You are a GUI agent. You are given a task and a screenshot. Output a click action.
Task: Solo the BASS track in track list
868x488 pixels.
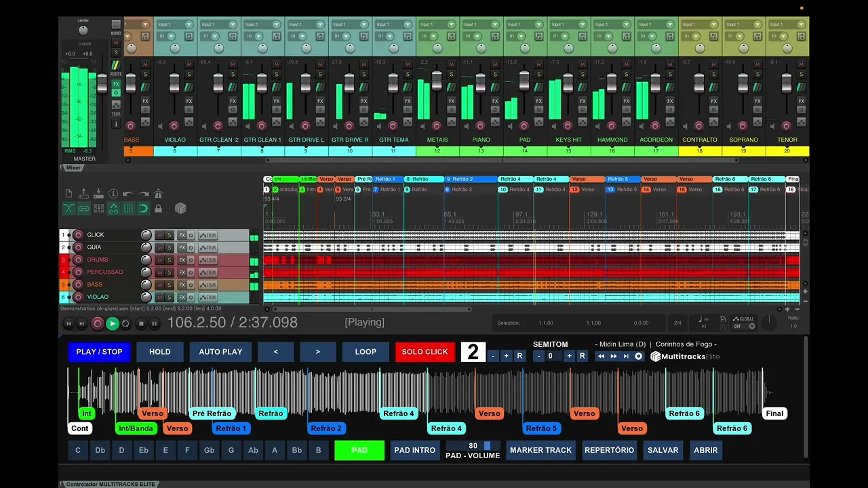(169, 285)
